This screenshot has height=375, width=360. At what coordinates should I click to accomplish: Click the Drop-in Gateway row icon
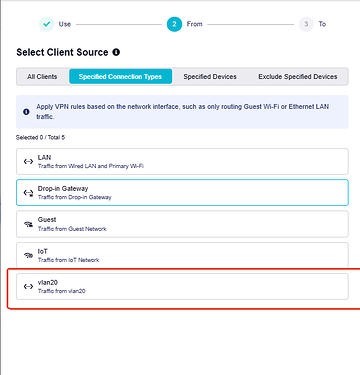click(28, 193)
